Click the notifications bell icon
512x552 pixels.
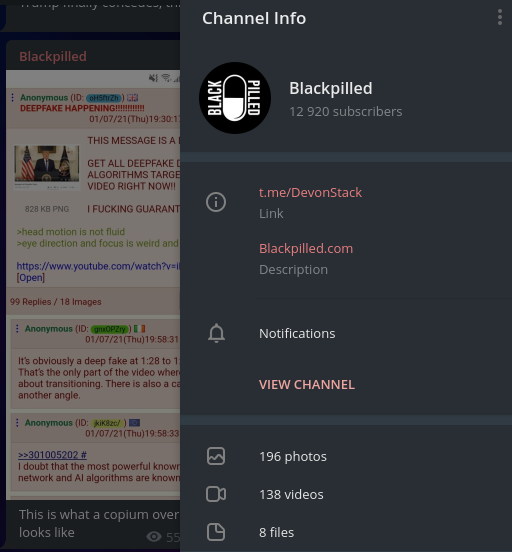click(216, 333)
